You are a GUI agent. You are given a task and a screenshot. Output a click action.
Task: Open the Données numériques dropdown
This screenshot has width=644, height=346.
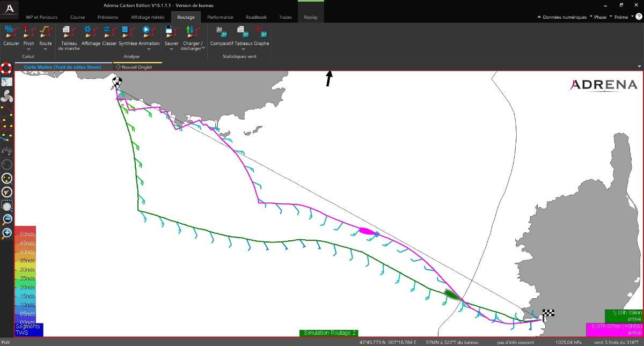click(x=564, y=17)
